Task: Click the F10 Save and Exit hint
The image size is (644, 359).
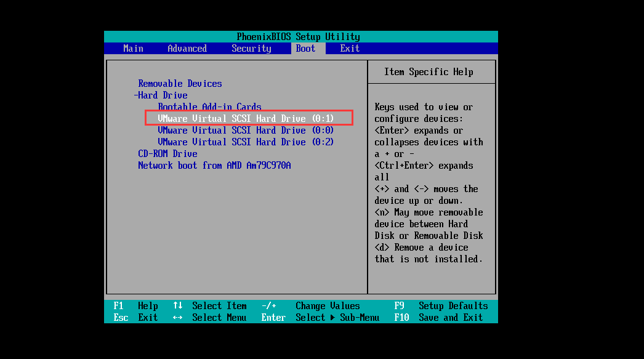Action: pyautogui.click(x=438, y=318)
